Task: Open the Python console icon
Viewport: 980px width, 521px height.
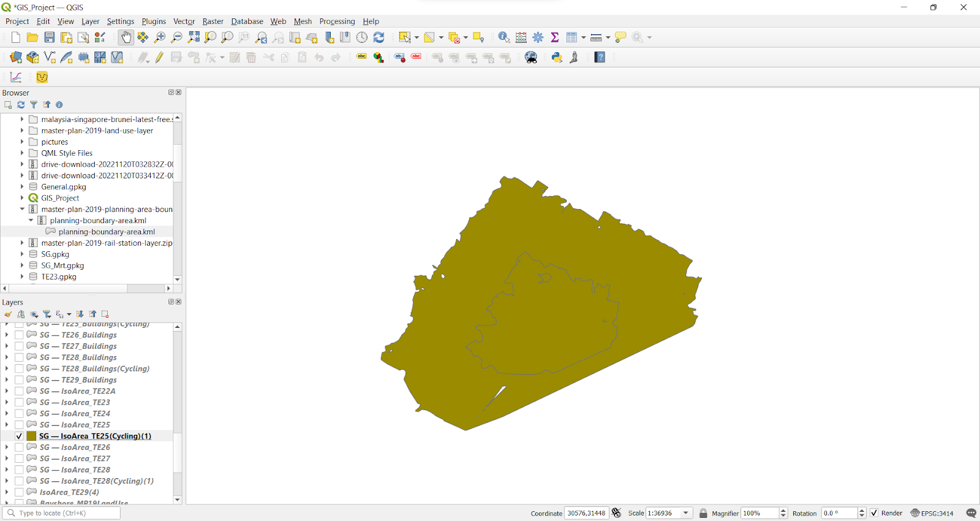Action: (x=557, y=57)
